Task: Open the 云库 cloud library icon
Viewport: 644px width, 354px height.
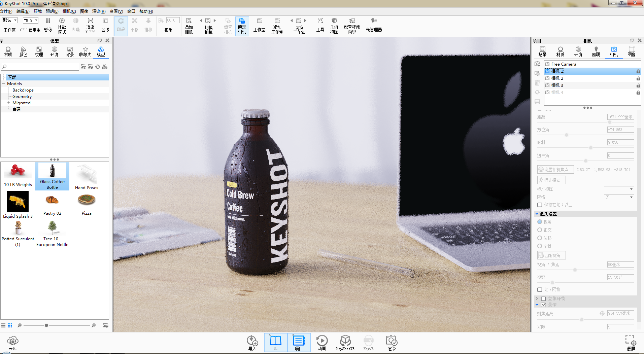Action: pyautogui.click(x=13, y=343)
